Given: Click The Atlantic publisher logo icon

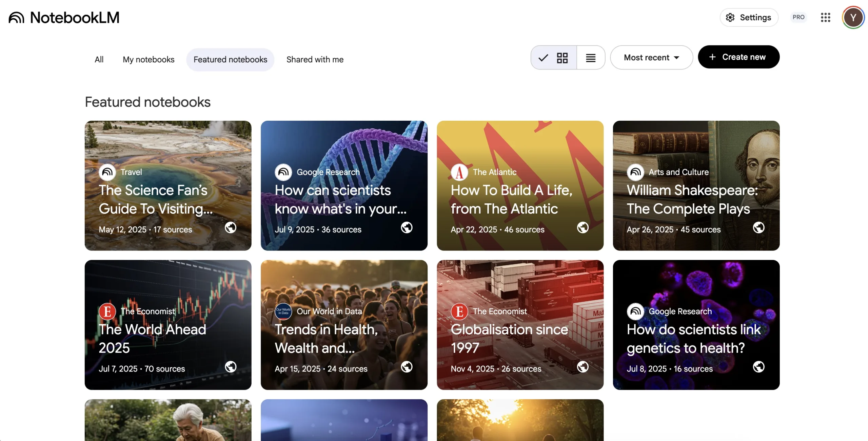Looking at the screenshot, I should (459, 172).
